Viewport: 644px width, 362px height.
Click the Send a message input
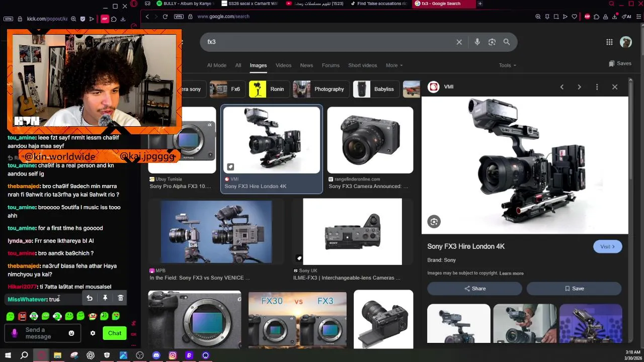pyautogui.click(x=43, y=333)
